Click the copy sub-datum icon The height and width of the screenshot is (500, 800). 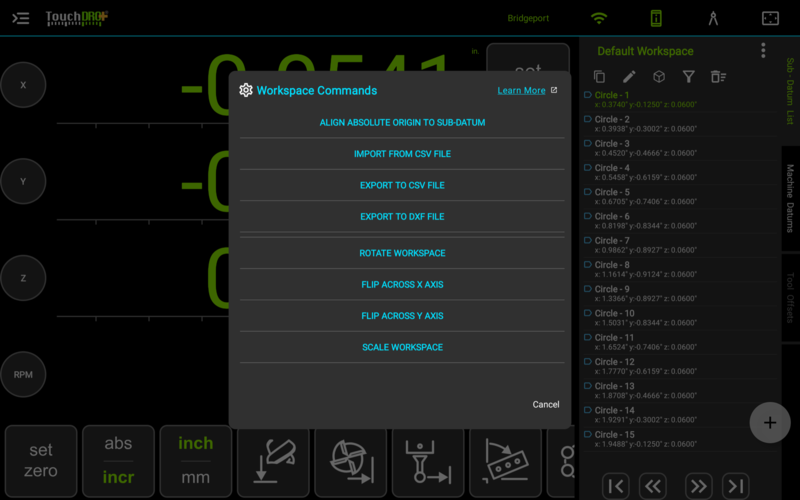click(x=599, y=77)
